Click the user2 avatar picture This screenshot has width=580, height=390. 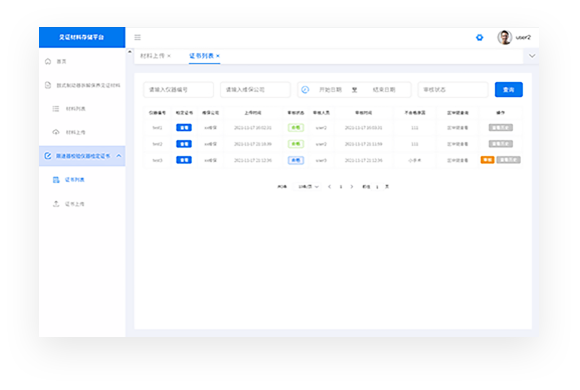[x=505, y=37]
